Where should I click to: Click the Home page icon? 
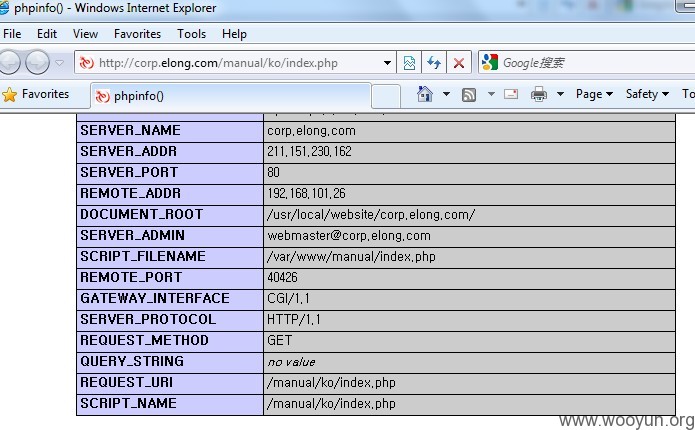pos(425,94)
